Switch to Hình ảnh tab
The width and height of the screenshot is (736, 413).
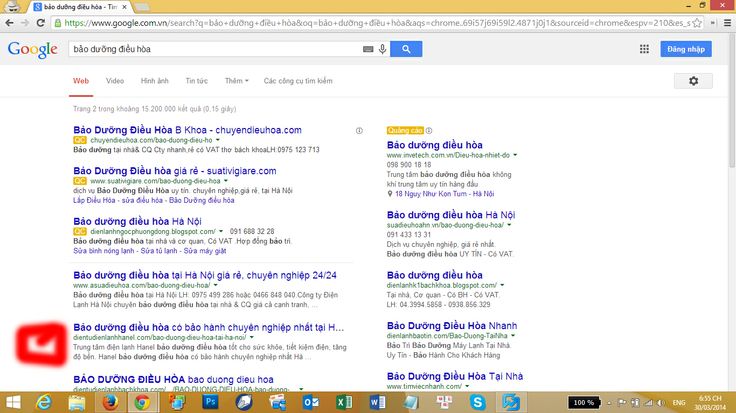point(154,81)
